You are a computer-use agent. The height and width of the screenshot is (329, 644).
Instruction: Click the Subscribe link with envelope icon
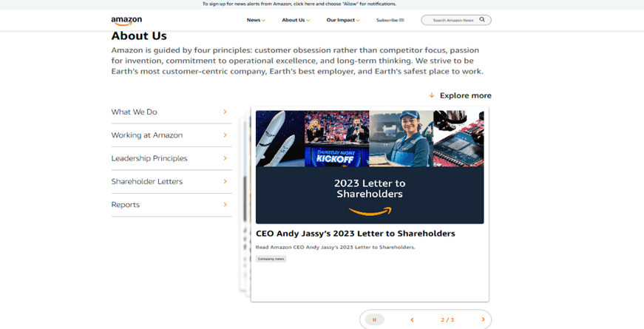pos(390,20)
